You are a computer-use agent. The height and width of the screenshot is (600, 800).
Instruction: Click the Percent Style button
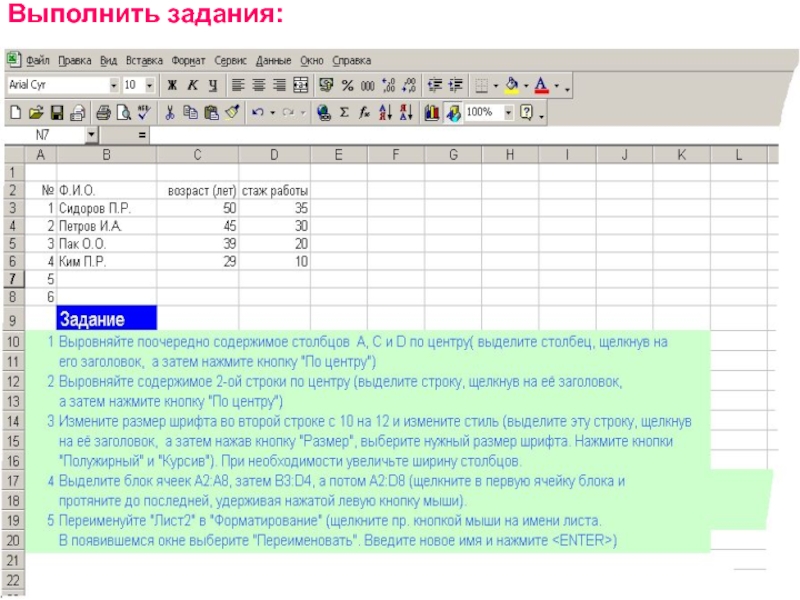coord(347,86)
